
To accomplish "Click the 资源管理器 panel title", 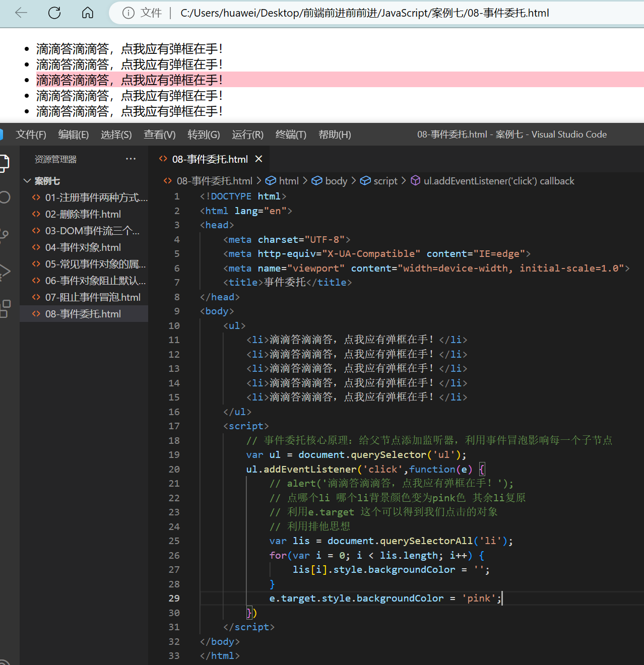I will pyautogui.click(x=55, y=159).
